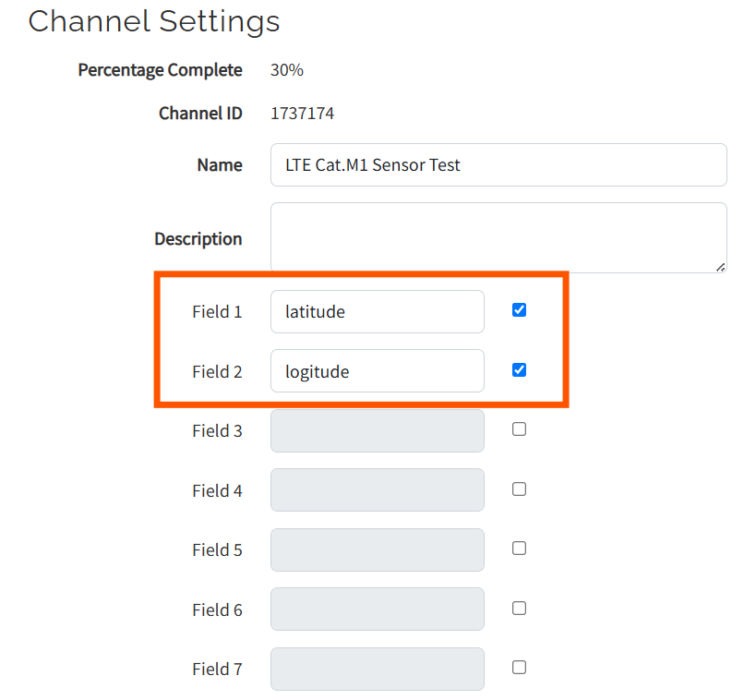
Task: Turn on the Field 7 checkbox
Action: (x=519, y=668)
